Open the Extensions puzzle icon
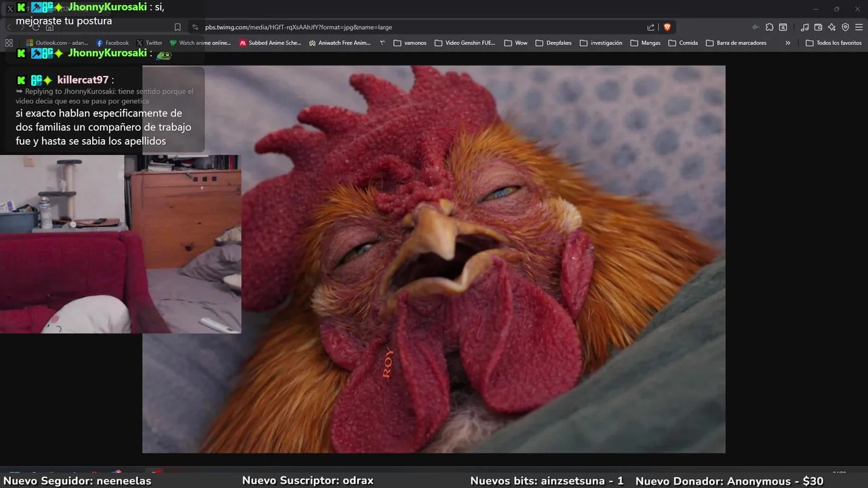 [770, 27]
